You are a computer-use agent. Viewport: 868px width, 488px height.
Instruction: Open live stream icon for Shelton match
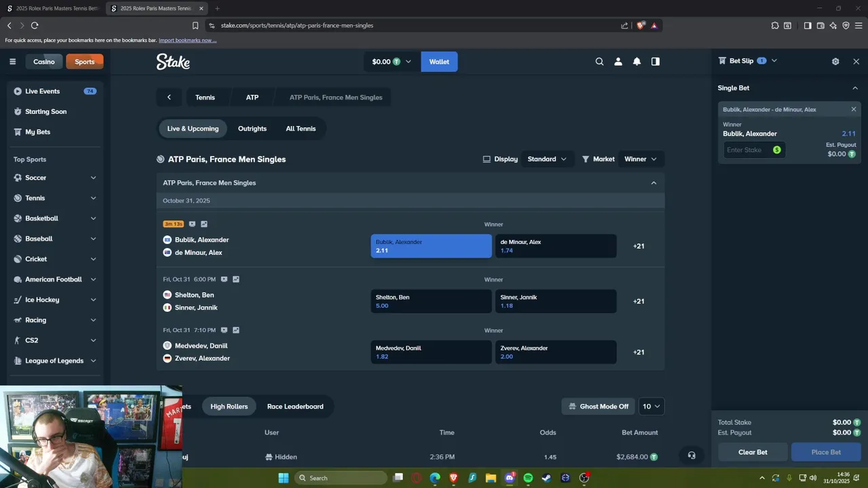(224, 279)
